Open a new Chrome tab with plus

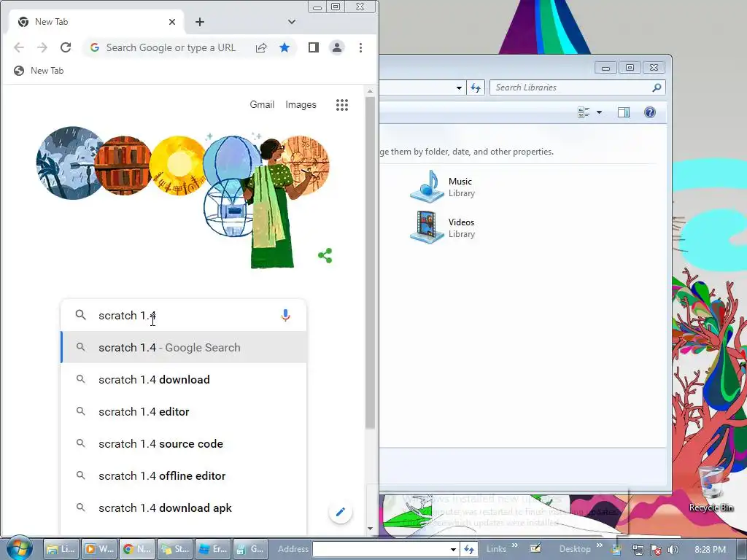pyautogui.click(x=200, y=22)
